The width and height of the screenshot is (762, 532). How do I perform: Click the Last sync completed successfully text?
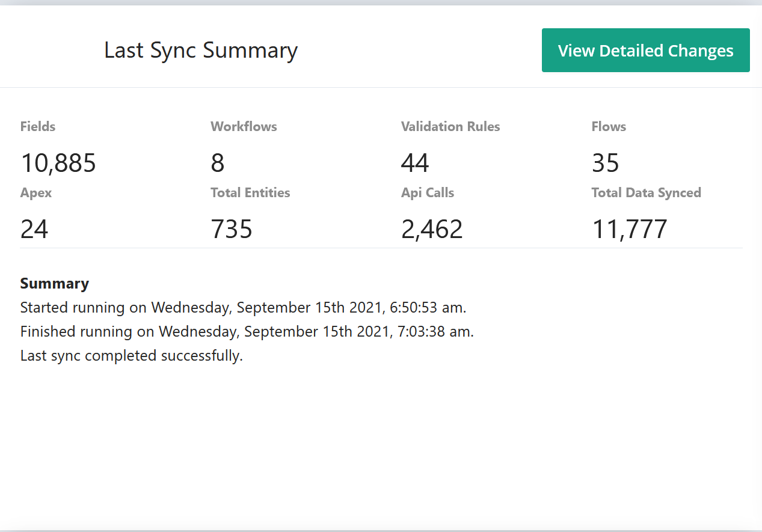point(131,356)
